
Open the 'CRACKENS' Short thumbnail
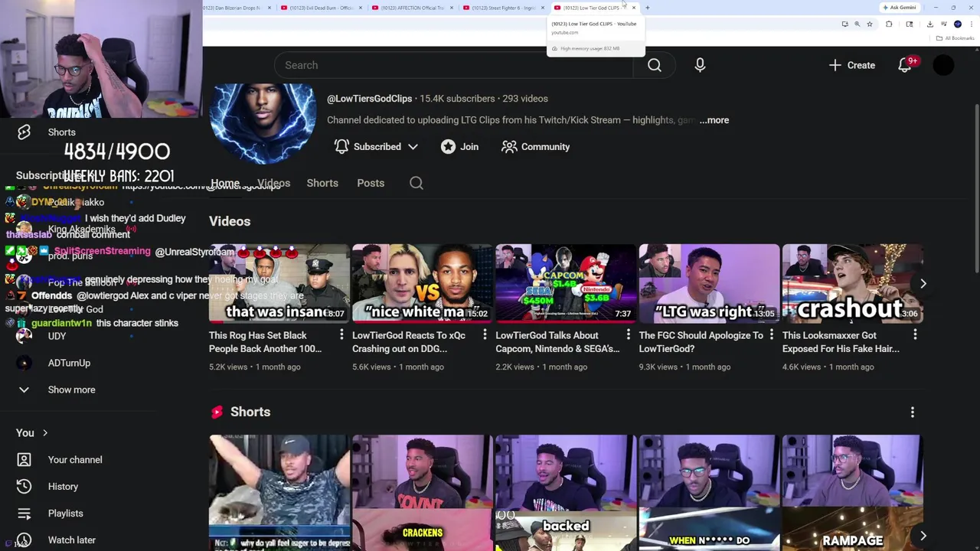(422, 493)
